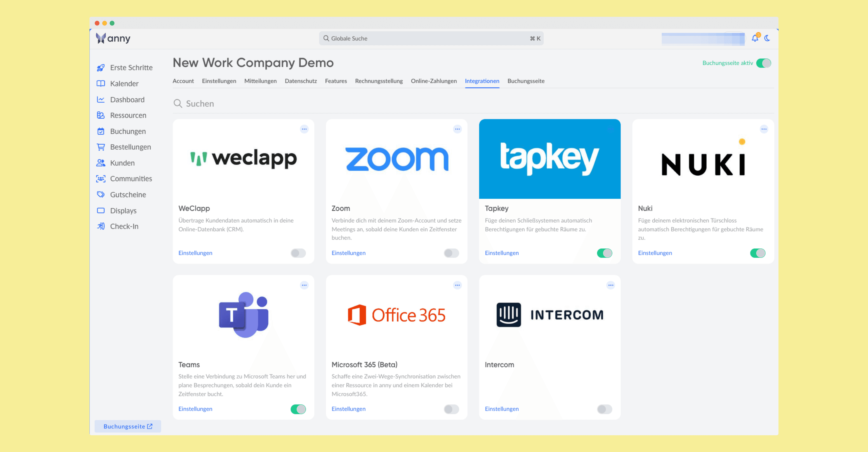Switch to the Rechnungsstellung tab
The image size is (868, 452).
click(379, 81)
